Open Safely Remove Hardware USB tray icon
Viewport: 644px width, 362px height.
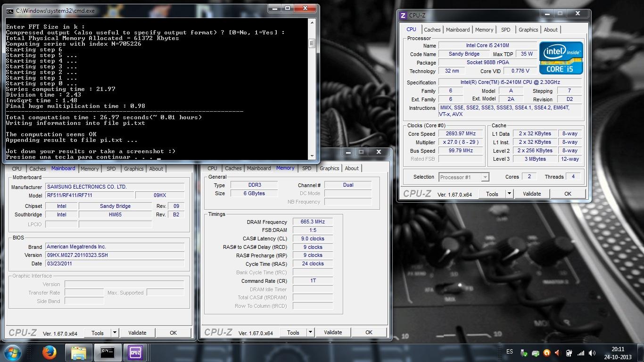click(524, 353)
